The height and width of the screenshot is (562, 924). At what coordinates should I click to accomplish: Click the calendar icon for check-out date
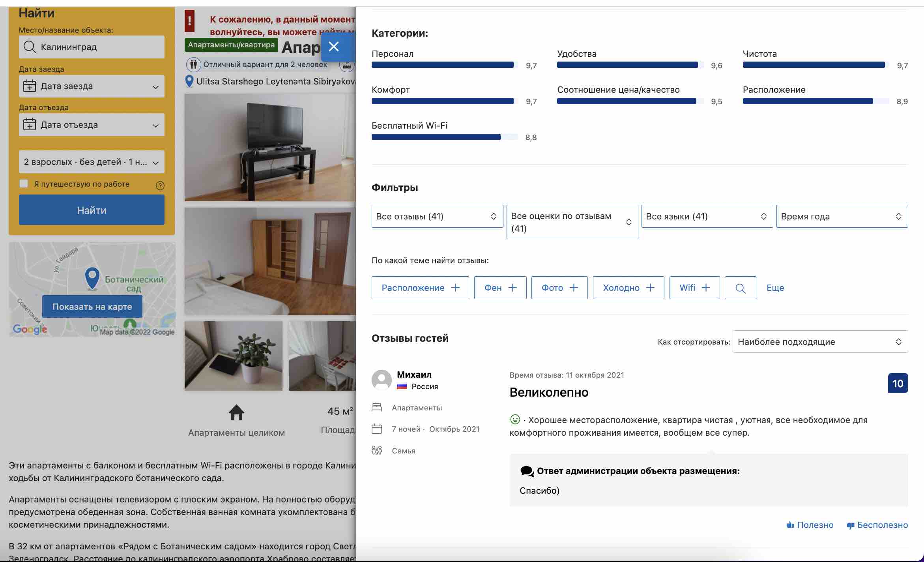coord(29,124)
